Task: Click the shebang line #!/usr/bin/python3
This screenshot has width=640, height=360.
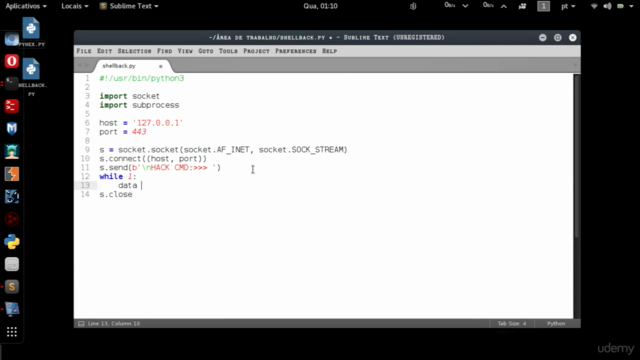Action: click(x=142, y=78)
